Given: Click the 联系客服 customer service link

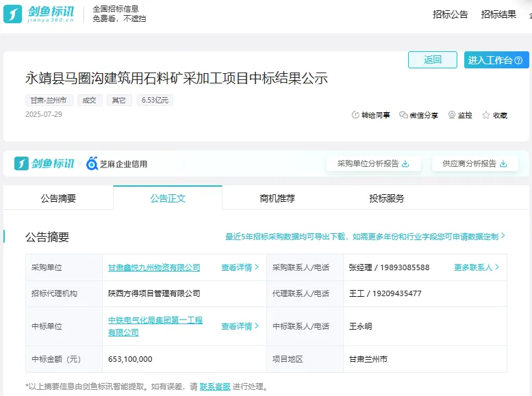Looking at the screenshot, I should pos(215,387).
